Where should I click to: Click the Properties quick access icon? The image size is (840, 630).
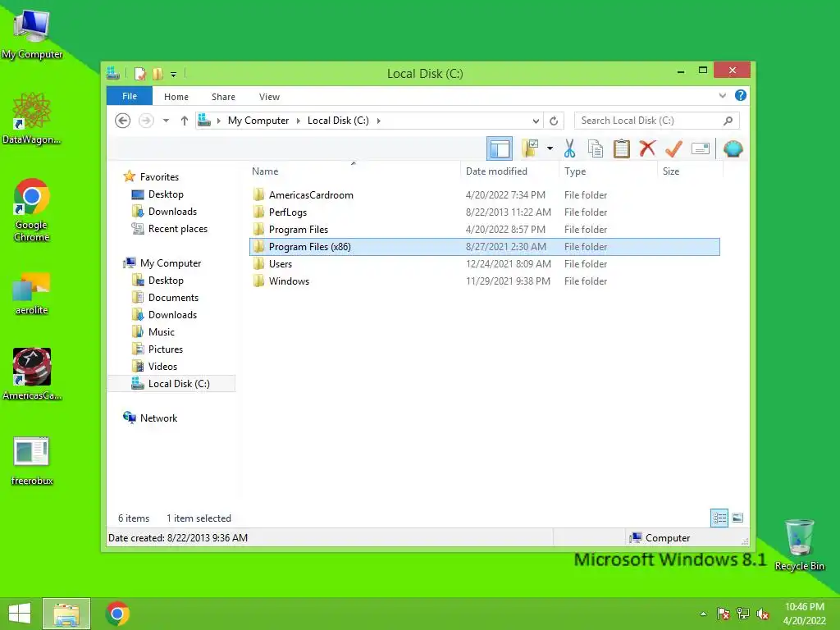(x=139, y=73)
